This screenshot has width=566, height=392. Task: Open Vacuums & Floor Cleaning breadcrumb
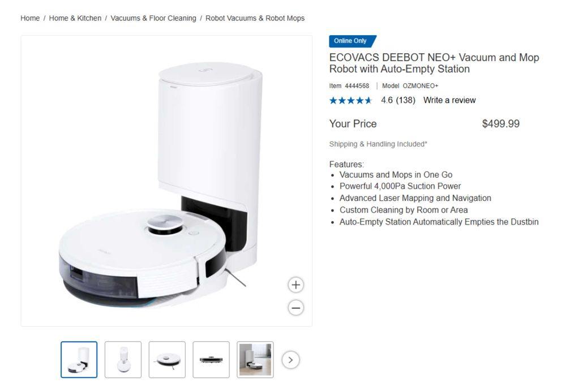(x=153, y=18)
